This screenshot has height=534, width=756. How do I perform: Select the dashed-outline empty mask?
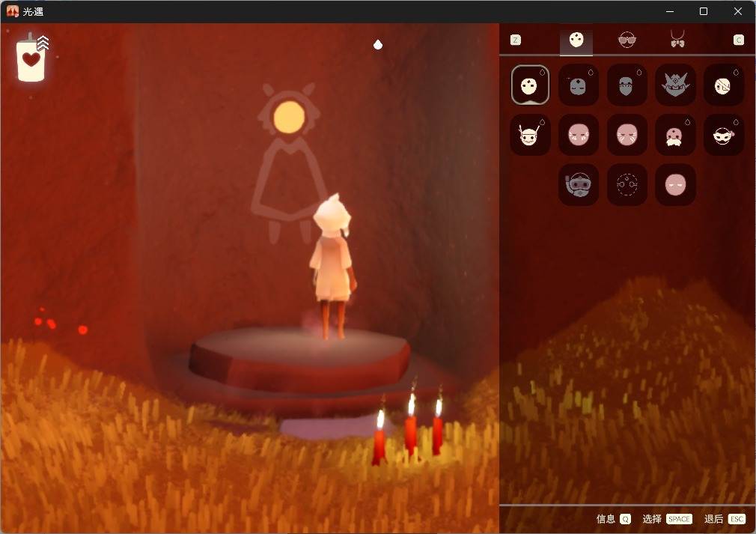[x=627, y=185]
